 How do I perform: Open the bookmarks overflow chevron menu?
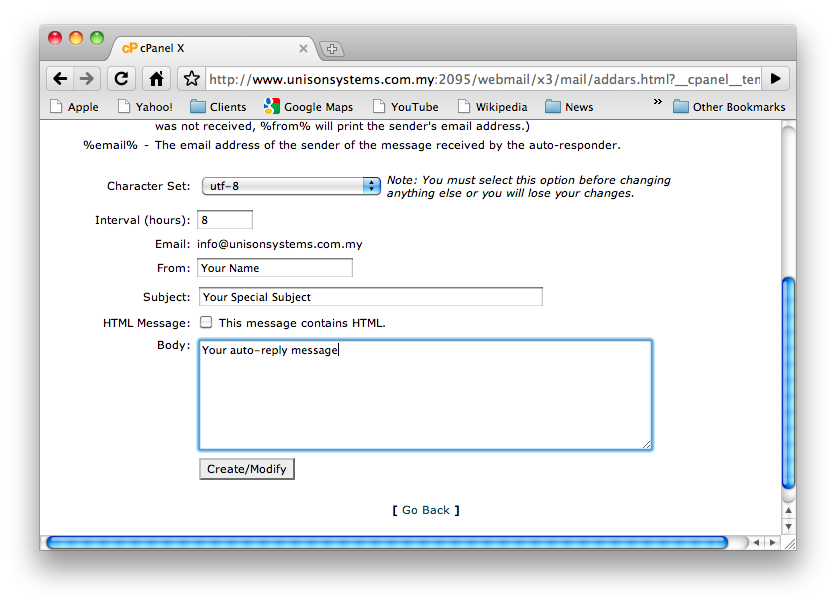658,102
